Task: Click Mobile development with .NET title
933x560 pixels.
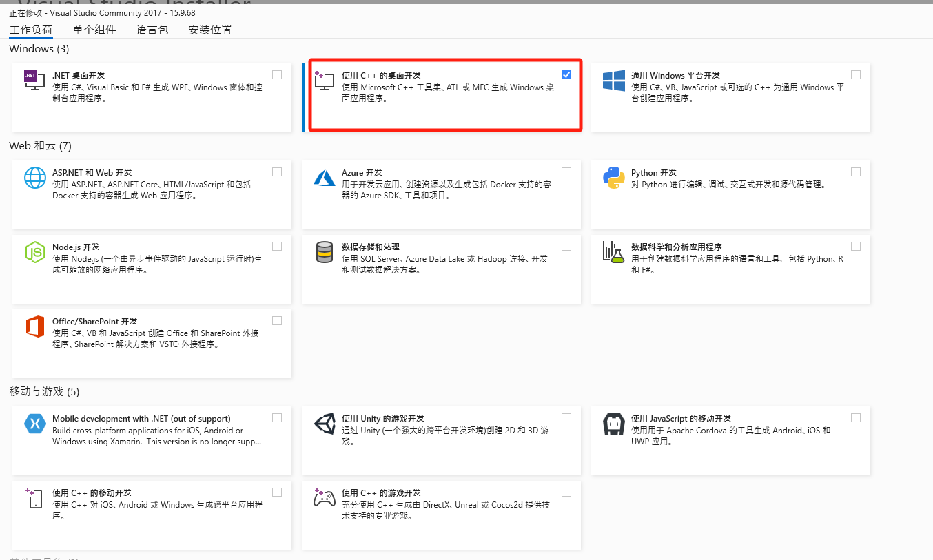Action: 141,418
